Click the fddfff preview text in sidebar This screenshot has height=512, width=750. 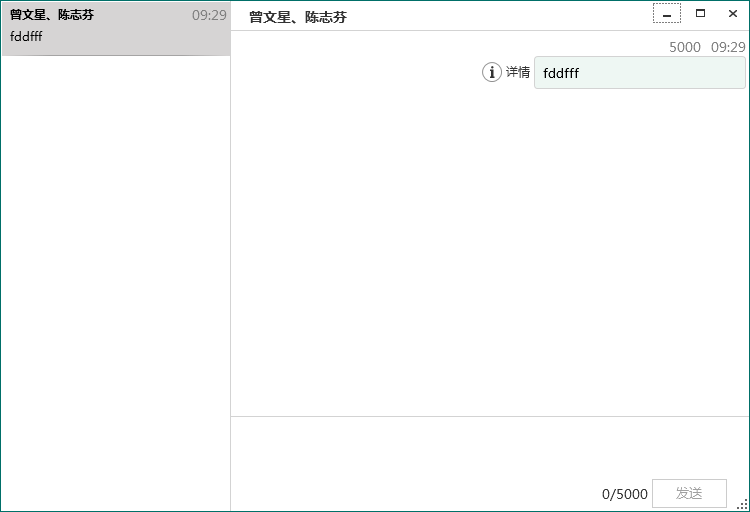click(x=27, y=37)
